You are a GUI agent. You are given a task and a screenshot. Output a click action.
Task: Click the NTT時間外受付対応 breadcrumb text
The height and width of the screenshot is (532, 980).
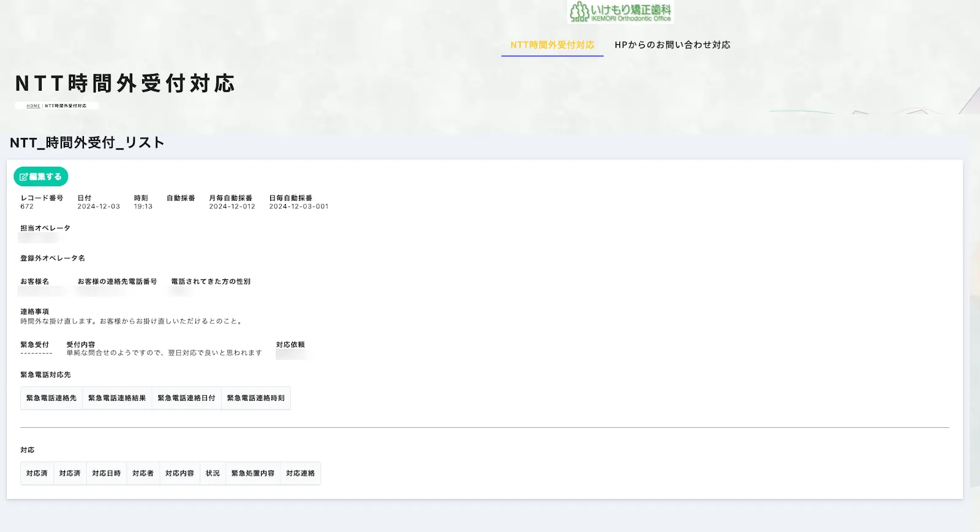click(66, 106)
